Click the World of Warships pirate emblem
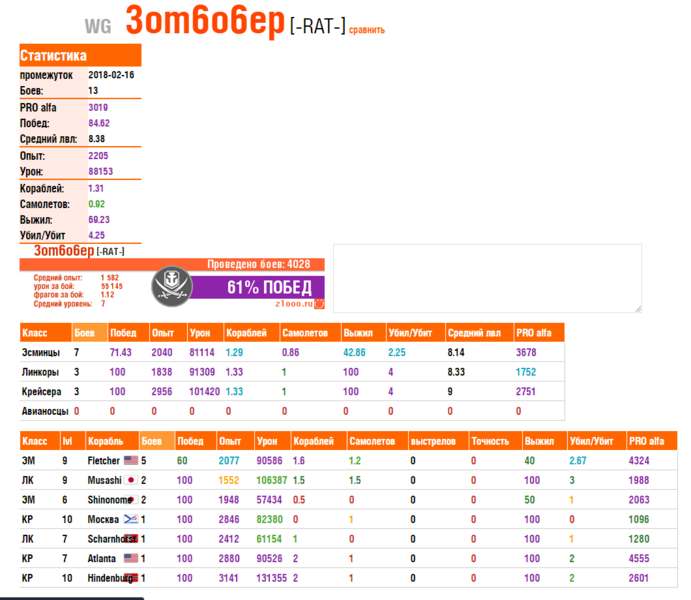The width and height of the screenshot is (691, 600). [x=172, y=286]
